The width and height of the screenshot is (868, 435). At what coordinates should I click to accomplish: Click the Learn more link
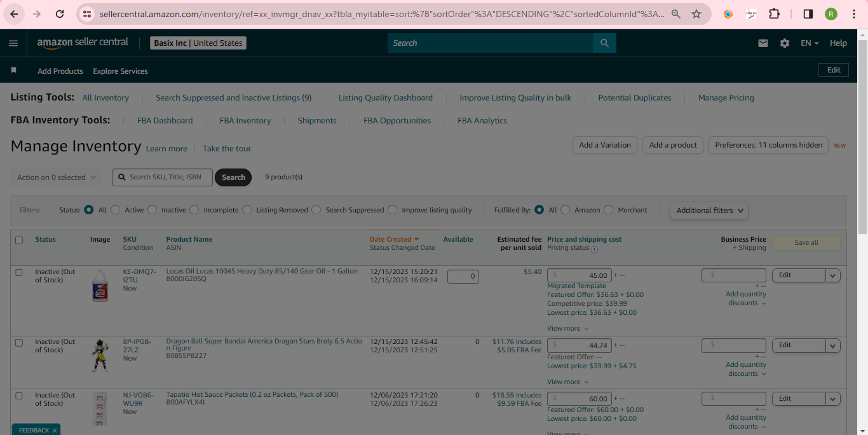point(166,149)
